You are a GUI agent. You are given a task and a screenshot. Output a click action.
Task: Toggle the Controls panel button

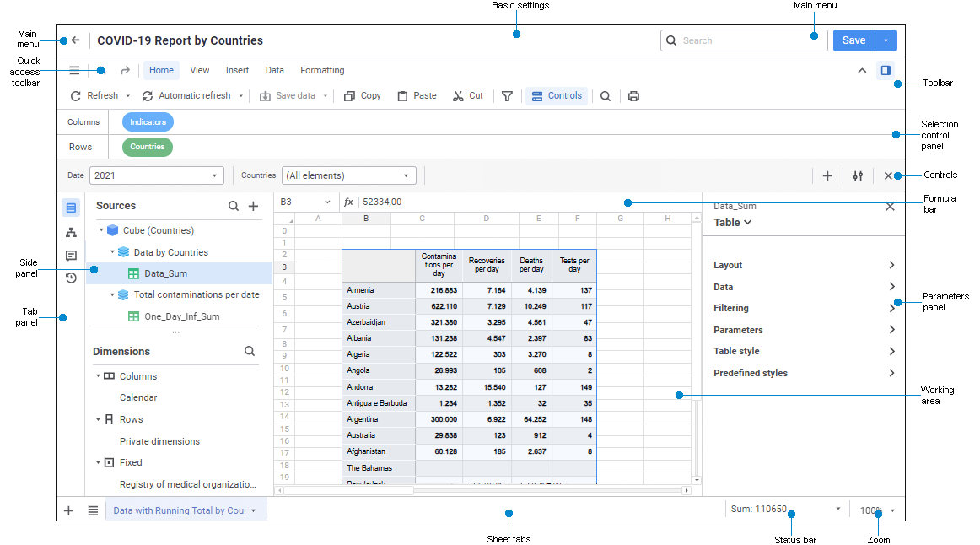click(557, 96)
